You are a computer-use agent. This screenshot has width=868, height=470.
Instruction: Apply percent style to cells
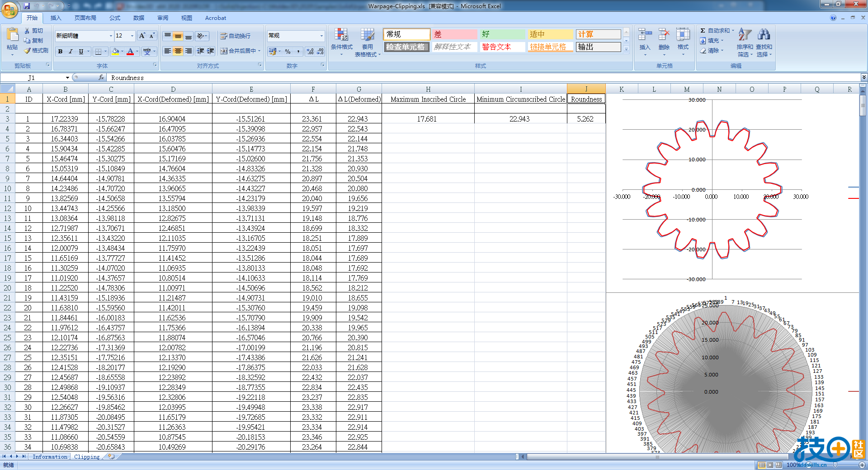(288, 52)
